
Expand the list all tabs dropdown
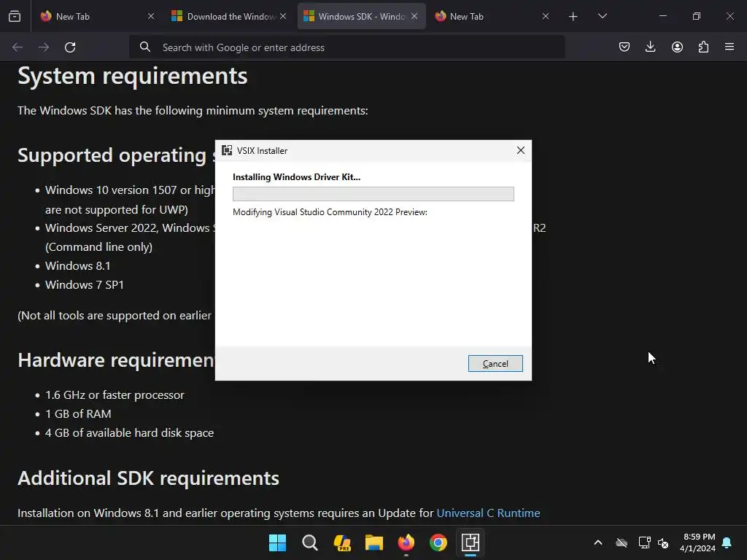click(x=602, y=16)
